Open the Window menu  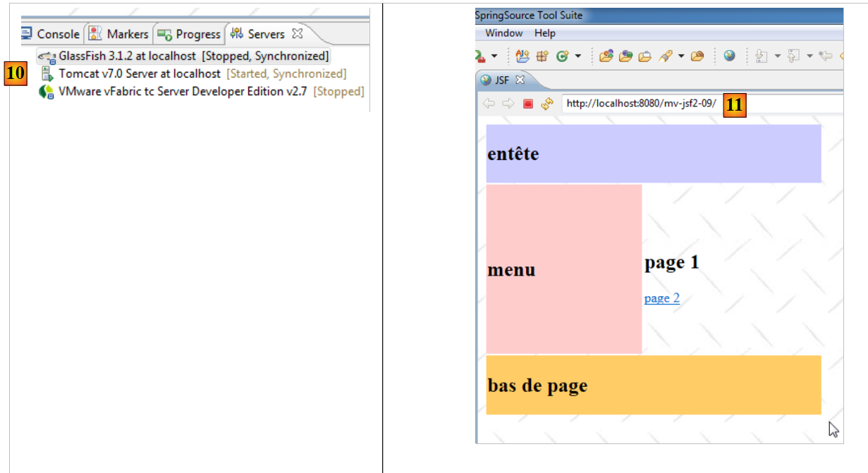tap(503, 33)
